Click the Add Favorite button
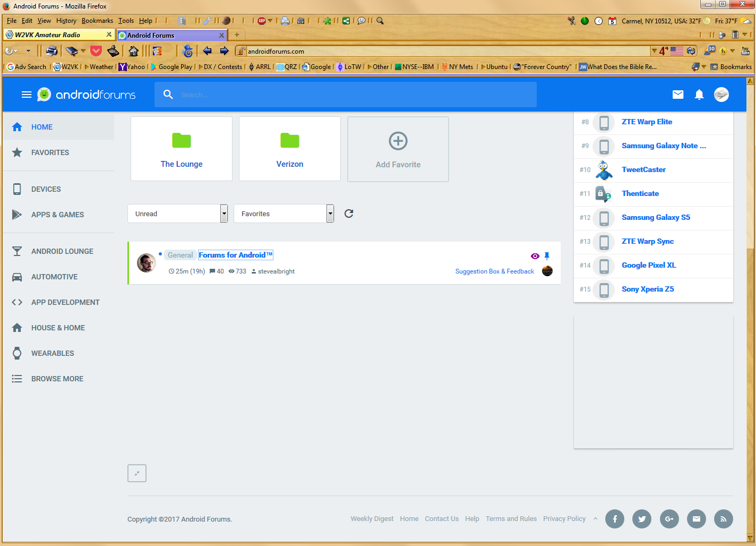 [x=398, y=150]
